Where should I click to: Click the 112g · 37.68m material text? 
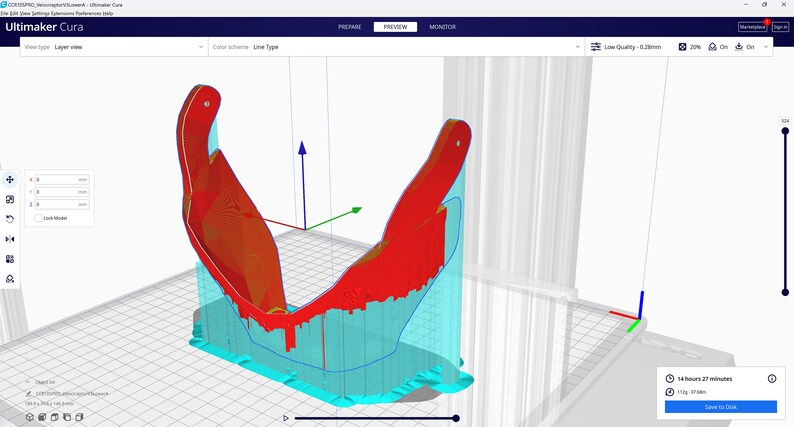click(x=691, y=392)
